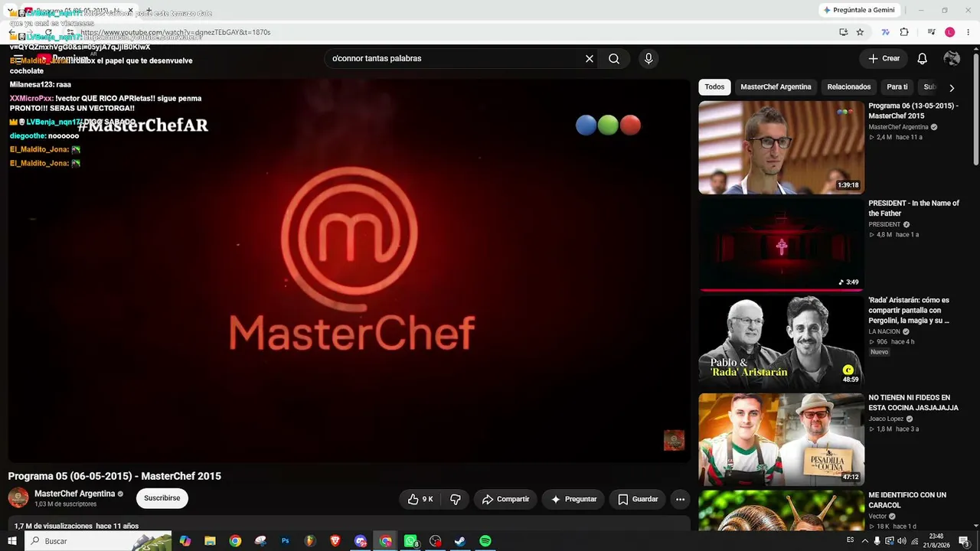Image resolution: width=980 pixels, height=551 pixels.
Task: Open the MasterChef Argentina channel avatar
Action: [18, 498]
